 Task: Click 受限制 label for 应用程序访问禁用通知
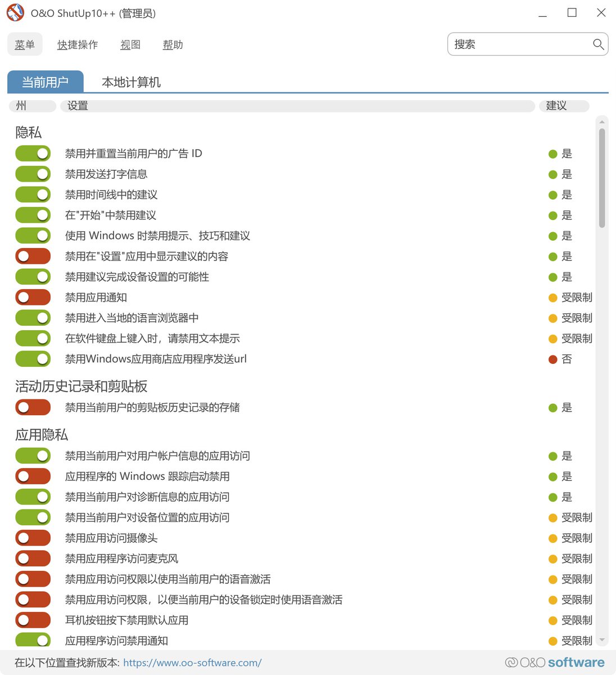pyautogui.click(x=577, y=641)
